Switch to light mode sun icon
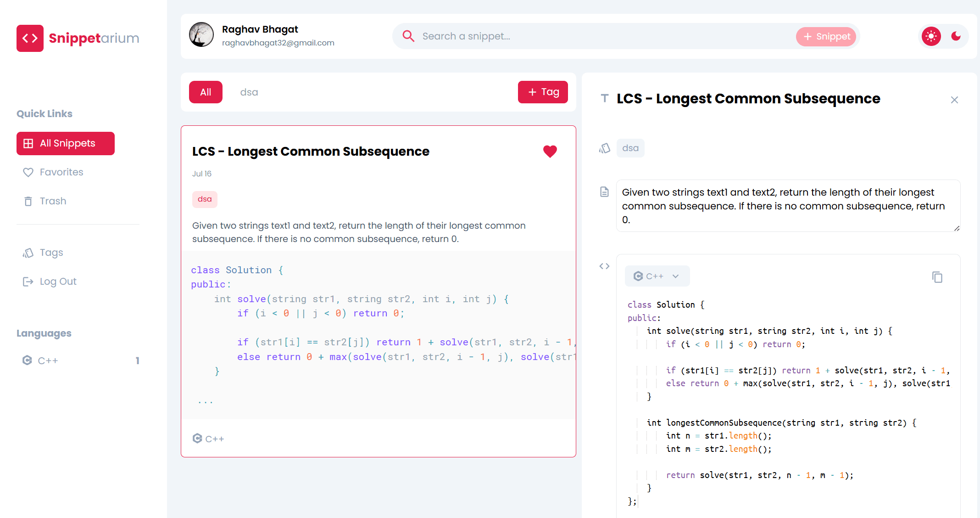Viewport: 980px width, 518px height. pyautogui.click(x=931, y=36)
